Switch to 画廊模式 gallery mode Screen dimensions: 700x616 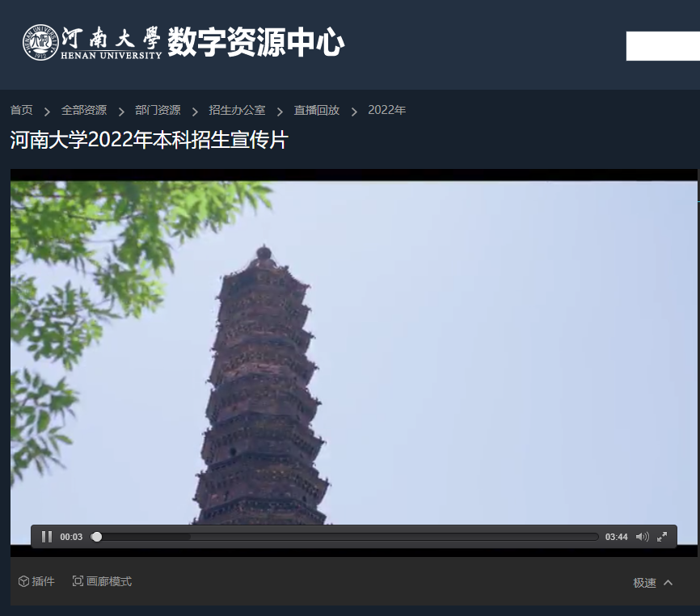pyautogui.click(x=101, y=580)
